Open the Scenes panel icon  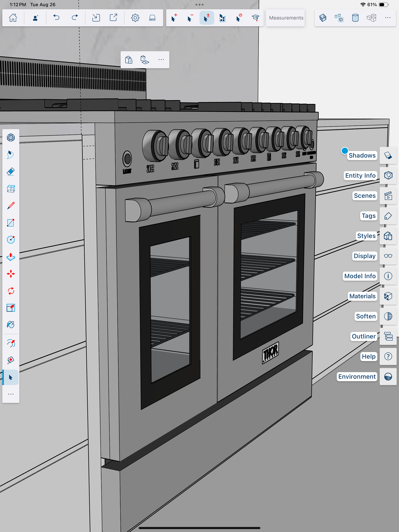[x=388, y=196]
